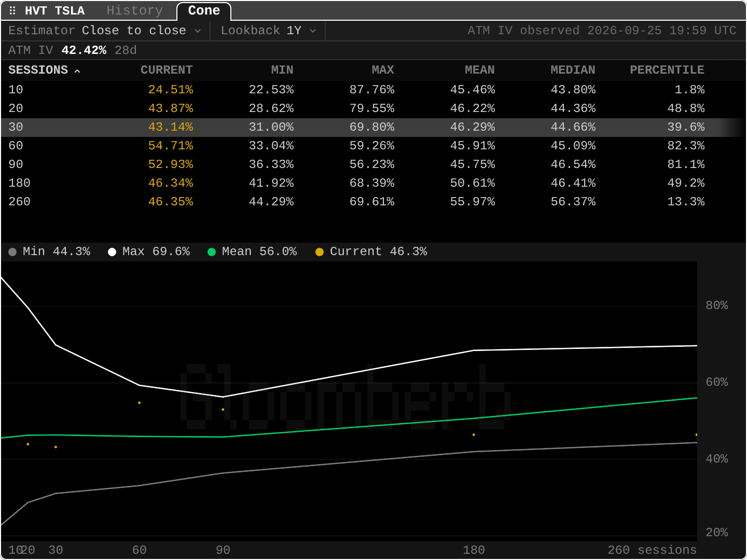This screenshot has height=560, width=747.
Task: Toggle the Mean series in chart legend
Action: click(x=252, y=251)
